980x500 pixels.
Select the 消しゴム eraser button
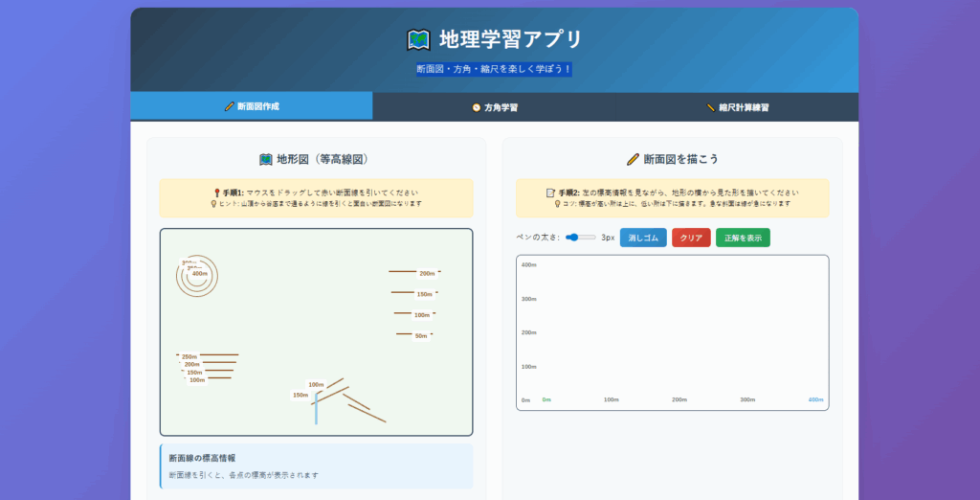[x=643, y=238]
